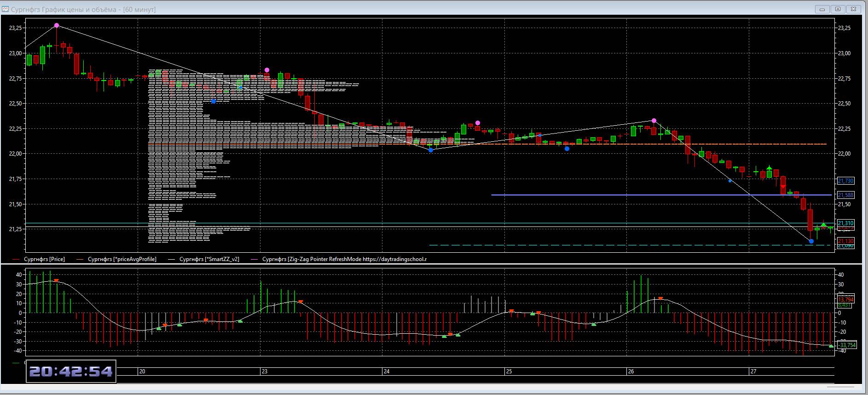Click the date 23 on the time axis
This screenshot has height=395, width=868.
[x=264, y=372]
